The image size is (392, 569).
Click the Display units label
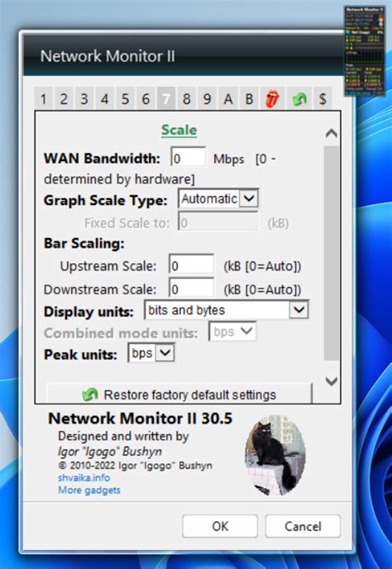pyautogui.click(x=88, y=312)
